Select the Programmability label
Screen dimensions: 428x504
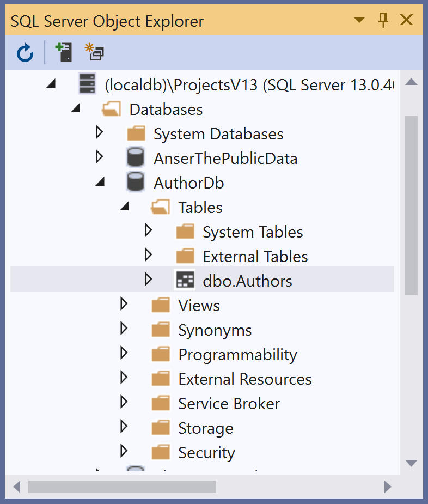point(238,355)
